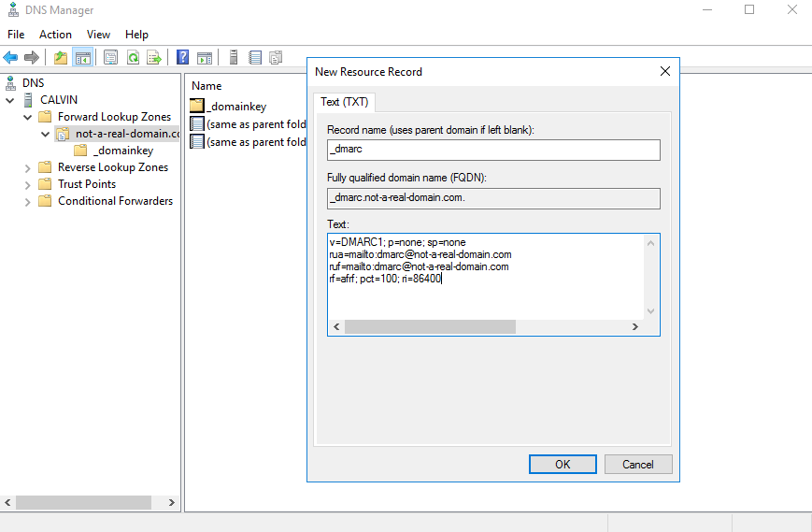Click the Back arrow in toolbar

click(10, 57)
